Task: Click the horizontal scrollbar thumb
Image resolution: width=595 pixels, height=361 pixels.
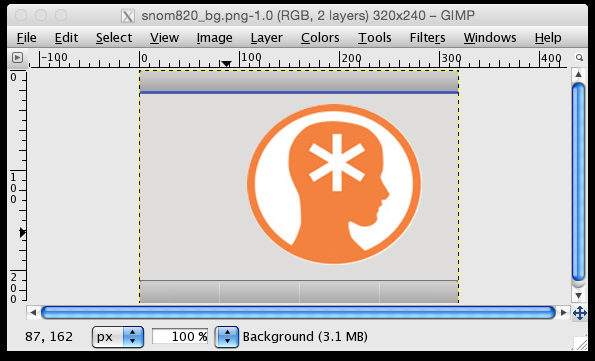Action: point(298,313)
